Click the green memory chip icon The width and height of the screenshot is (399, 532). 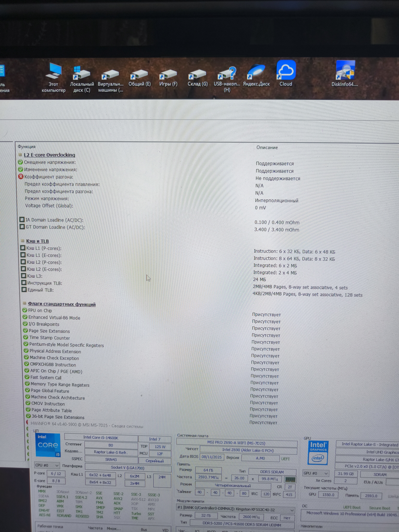click(290, 480)
